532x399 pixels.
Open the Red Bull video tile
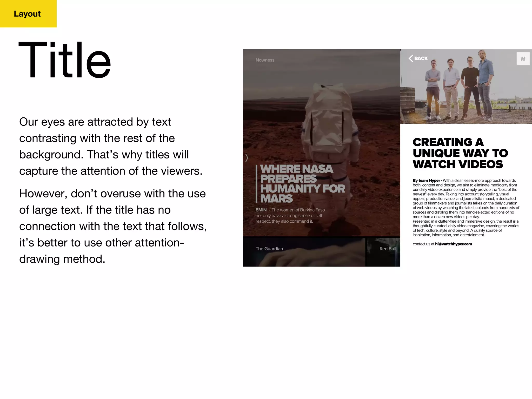pyautogui.click(x=383, y=252)
